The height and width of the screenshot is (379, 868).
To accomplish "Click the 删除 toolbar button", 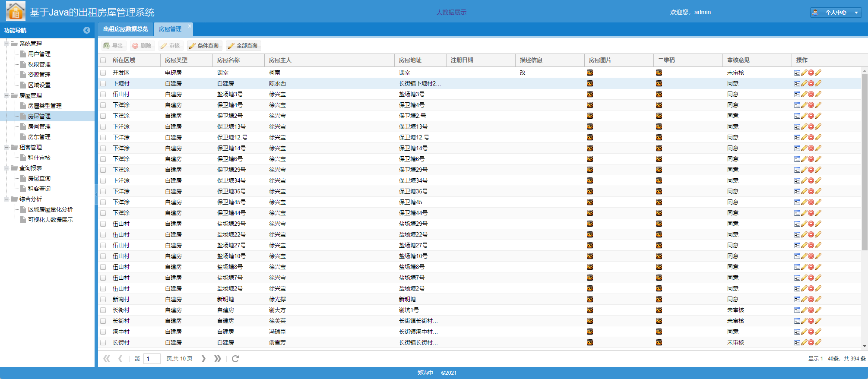I will click(142, 46).
